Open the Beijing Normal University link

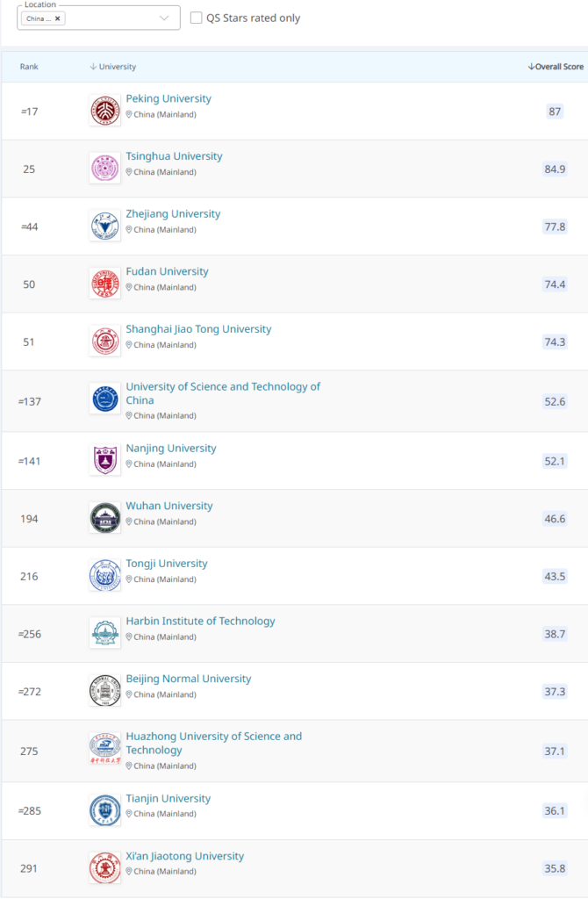coord(189,679)
